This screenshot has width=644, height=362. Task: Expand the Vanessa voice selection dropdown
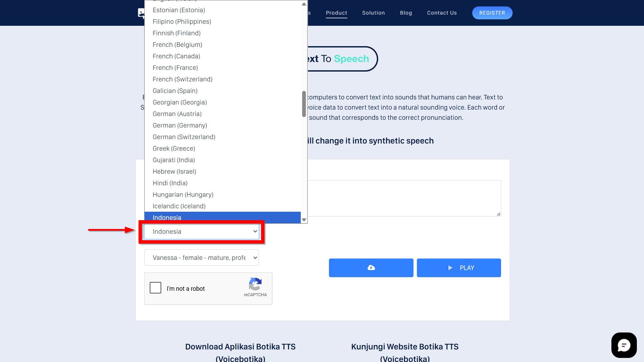click(x=202, y=258)
